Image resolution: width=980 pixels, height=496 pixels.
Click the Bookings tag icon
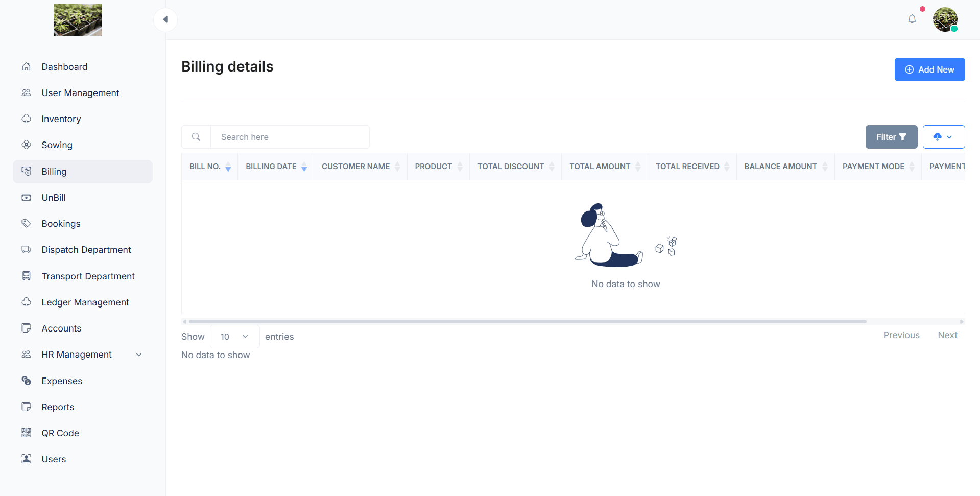coord(27,224)
